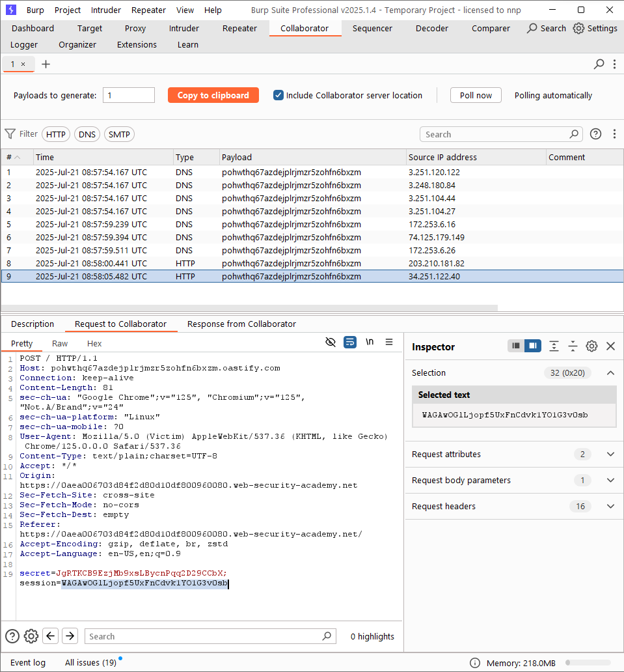Screen dimensions: 624x672
Task: Switch Inspector to left-docked layout
Action: tap(516, 346)
